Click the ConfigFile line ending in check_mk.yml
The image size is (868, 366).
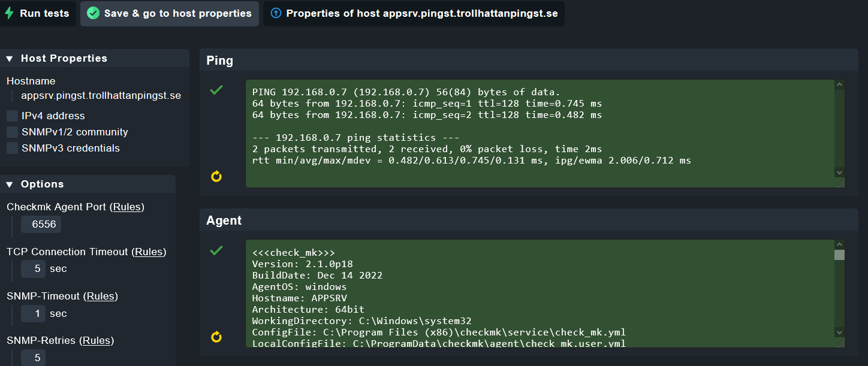[439, 332]
